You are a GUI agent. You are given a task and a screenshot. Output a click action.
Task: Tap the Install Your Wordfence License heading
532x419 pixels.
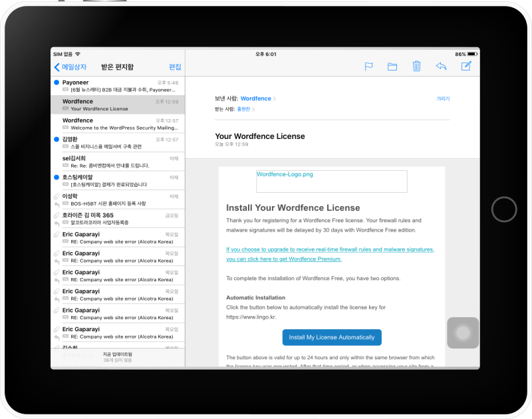[293, 208]
